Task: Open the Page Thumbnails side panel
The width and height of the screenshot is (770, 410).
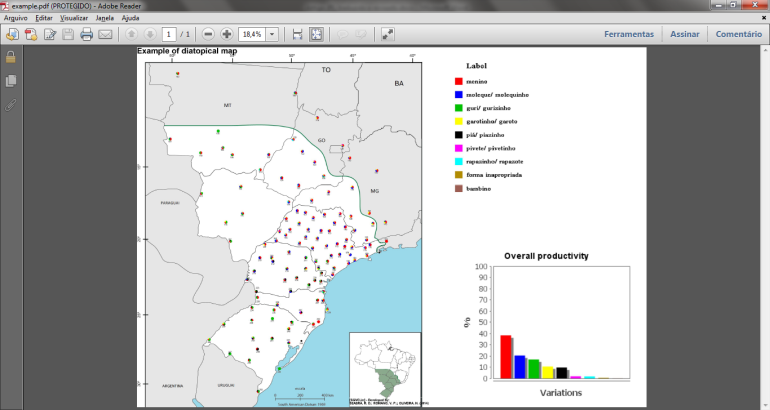Action: pos(11,80)
